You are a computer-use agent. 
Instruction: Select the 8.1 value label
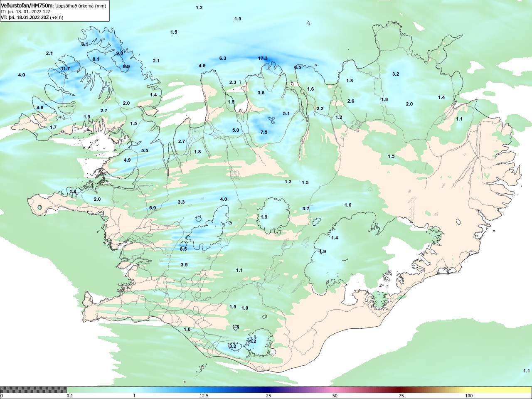point(96,59)
